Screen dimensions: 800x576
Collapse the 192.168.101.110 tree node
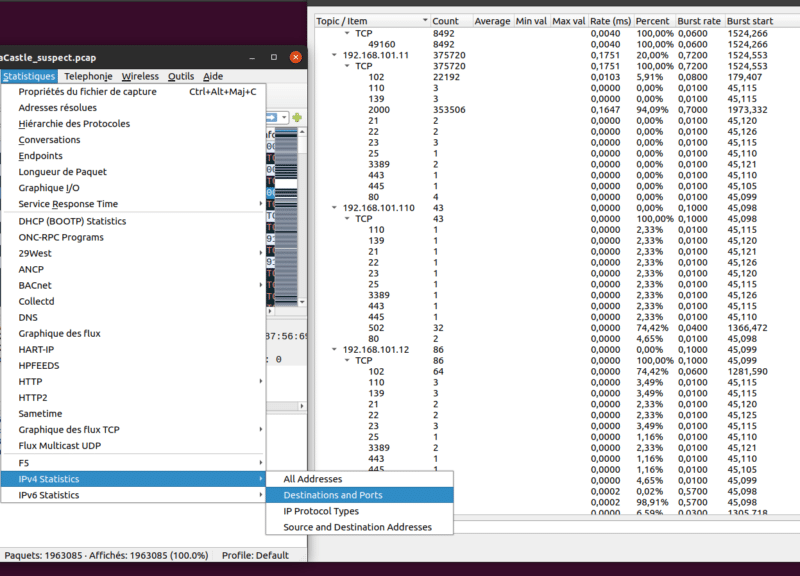point(335,207)
